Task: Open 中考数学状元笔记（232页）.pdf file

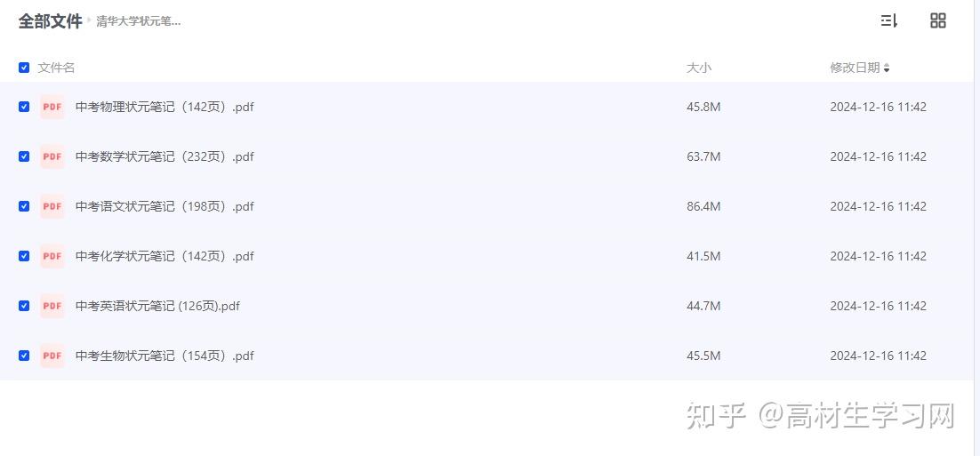Action: pos(165,156)
